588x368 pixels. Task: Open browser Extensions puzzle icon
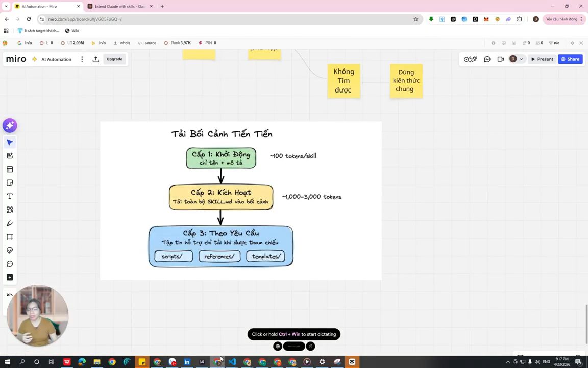tap(520, 19)
